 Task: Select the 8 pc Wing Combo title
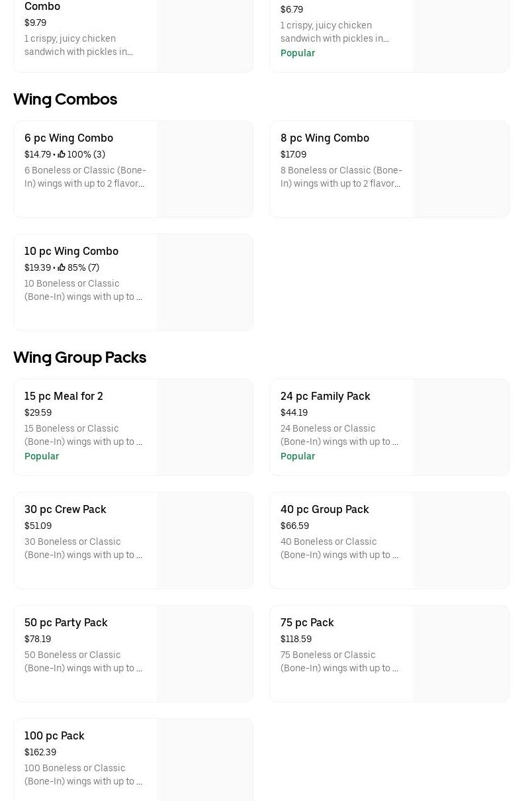click(325, 138)
